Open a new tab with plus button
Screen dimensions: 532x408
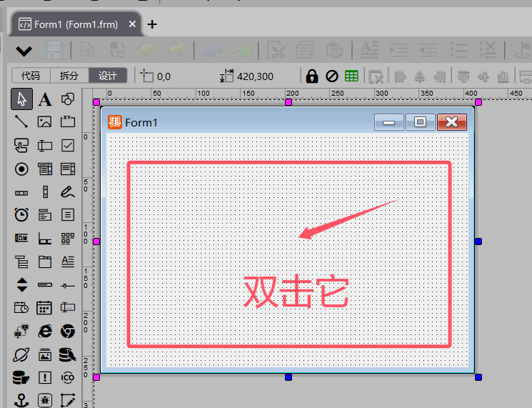click(152, 24)
